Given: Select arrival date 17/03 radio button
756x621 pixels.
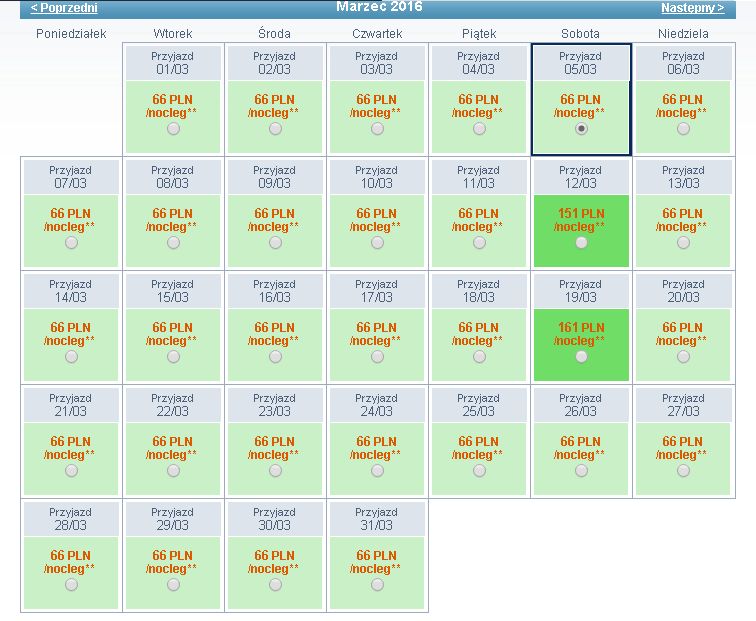Looking at the screenshot, I should (x=378, y=357).
